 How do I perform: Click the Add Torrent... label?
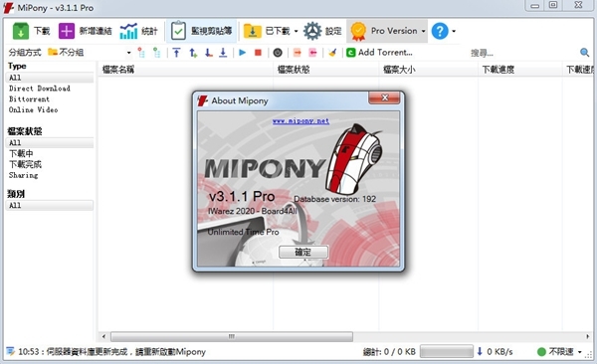[x=385, y=52]
